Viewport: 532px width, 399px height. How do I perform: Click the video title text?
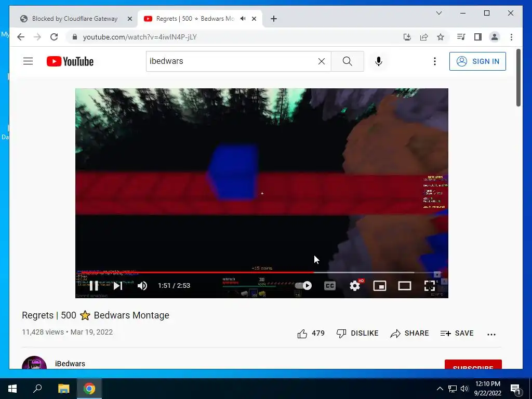click(96, 315)
